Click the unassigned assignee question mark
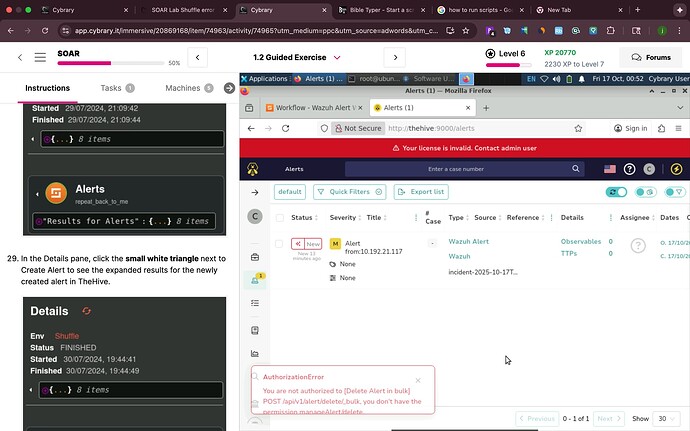The image size is (690, 431). [638, 246]
